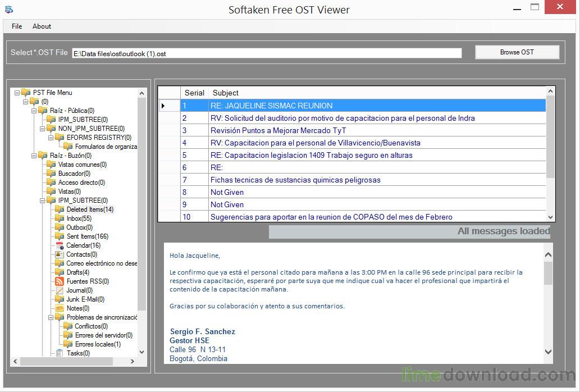580x392 pixels.
Task: Select the Deleted Items(14) folder
Action: point(90,209)
